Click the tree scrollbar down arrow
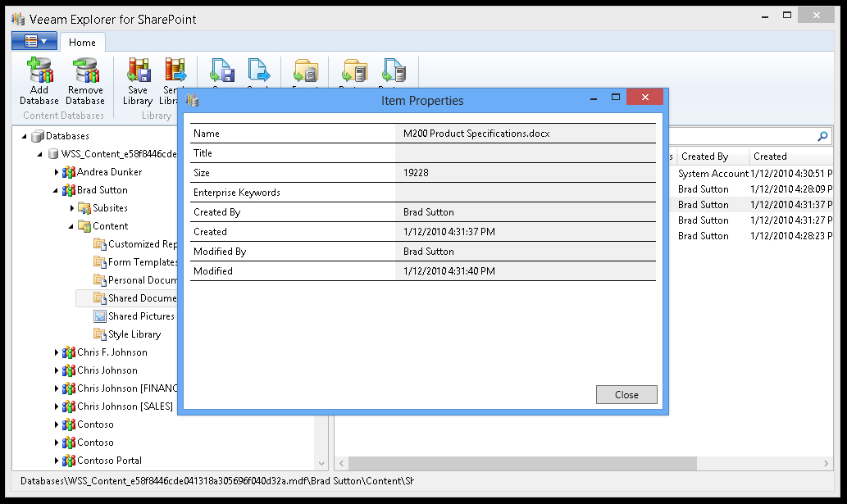847x504 pixels. click(321, 464)
